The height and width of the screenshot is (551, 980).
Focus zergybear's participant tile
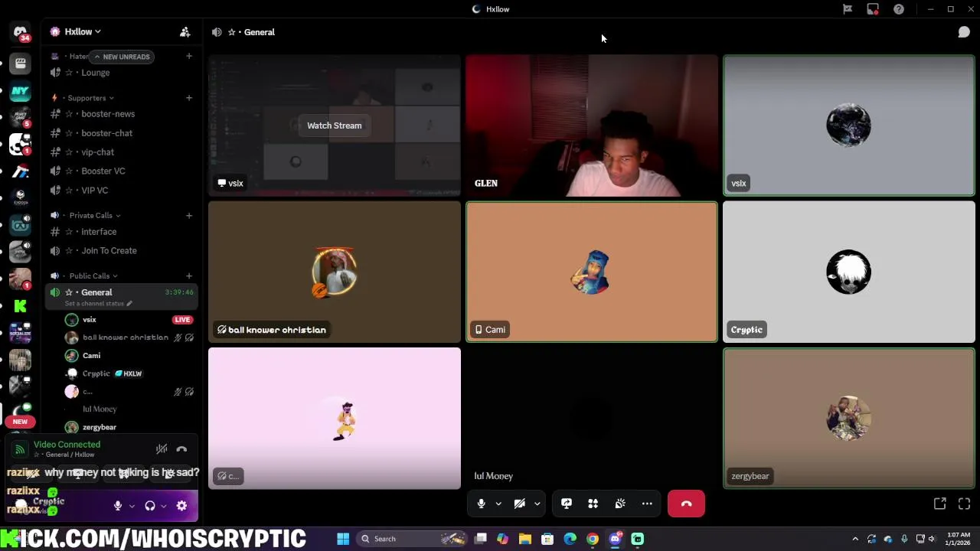click(x=849, y=418)
